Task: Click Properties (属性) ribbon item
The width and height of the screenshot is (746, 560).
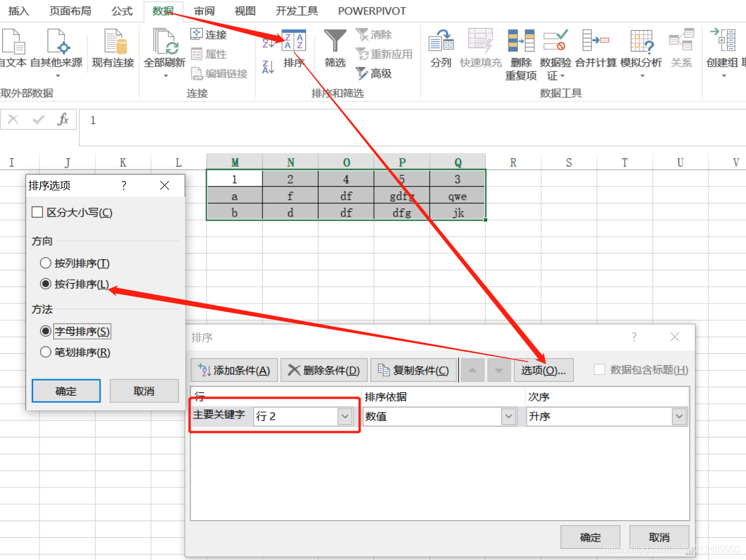Action: click(209, 54)
